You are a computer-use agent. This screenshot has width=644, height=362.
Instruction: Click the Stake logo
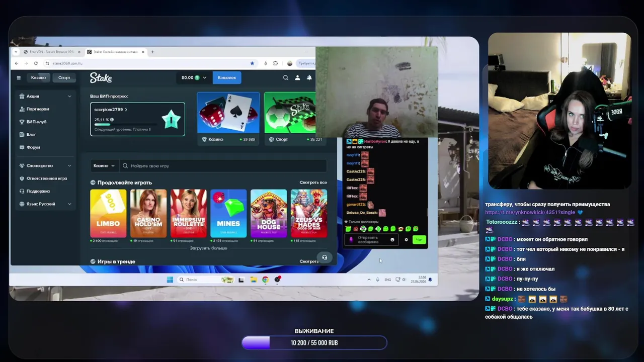(x=101, y=77)
